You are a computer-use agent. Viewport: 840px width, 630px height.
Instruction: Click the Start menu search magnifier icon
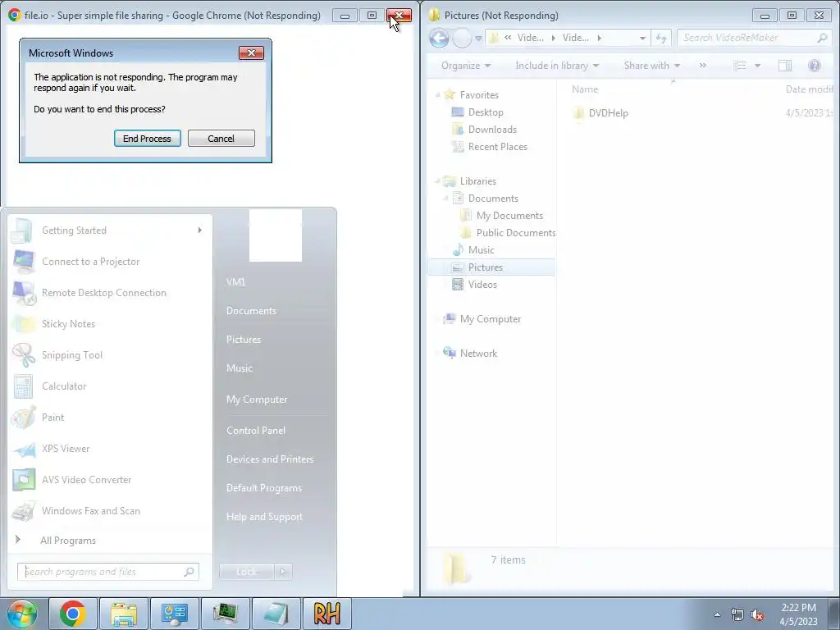click(189, 572)
